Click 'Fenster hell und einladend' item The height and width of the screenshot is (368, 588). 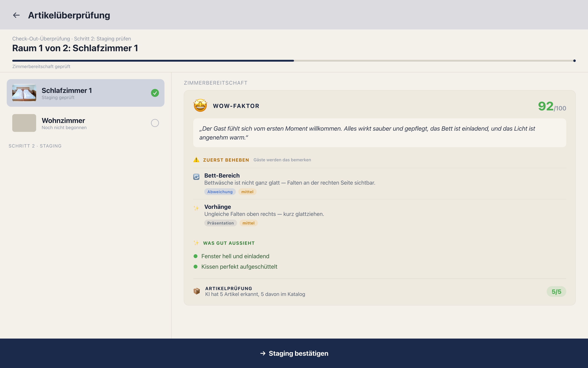[x=235, y=256]
